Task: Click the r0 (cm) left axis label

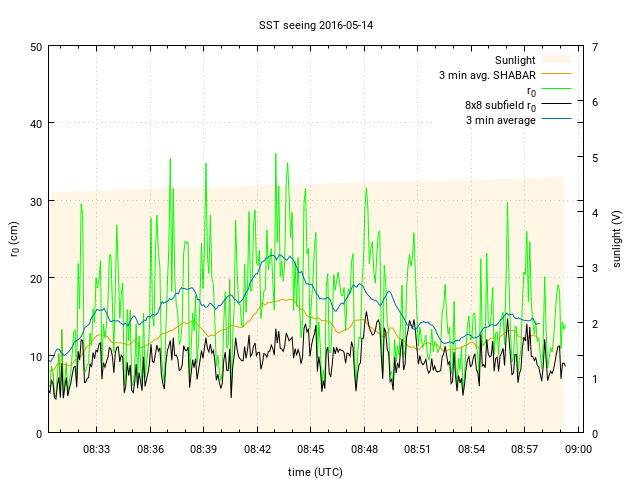Action: pos(14,240)
